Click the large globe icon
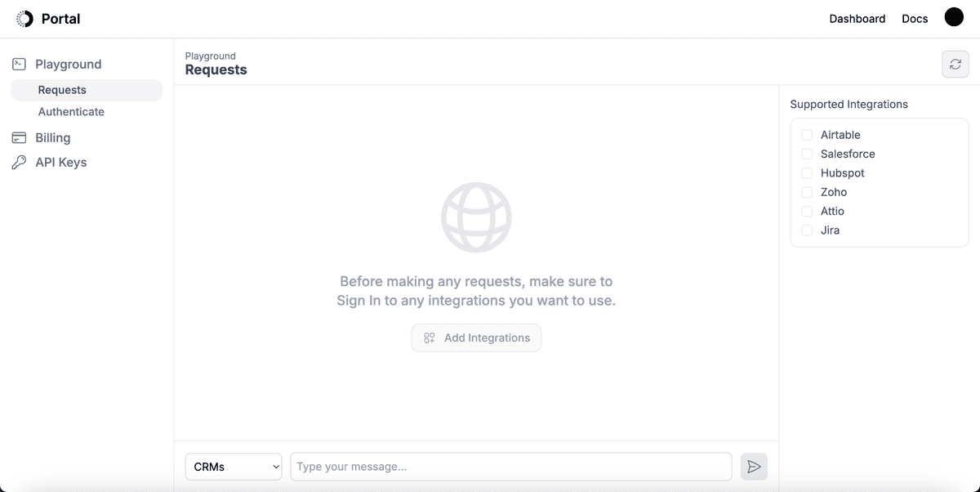The image size is (980, 492). [476, 217]
